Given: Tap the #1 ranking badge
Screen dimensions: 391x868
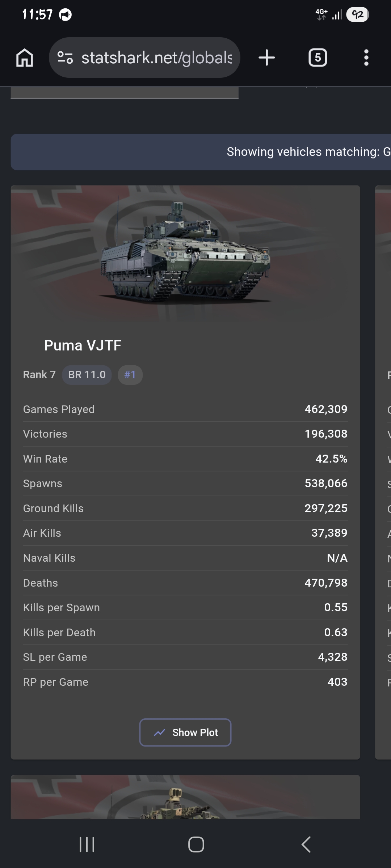Looking at the screenshot, I should point(130,375).
